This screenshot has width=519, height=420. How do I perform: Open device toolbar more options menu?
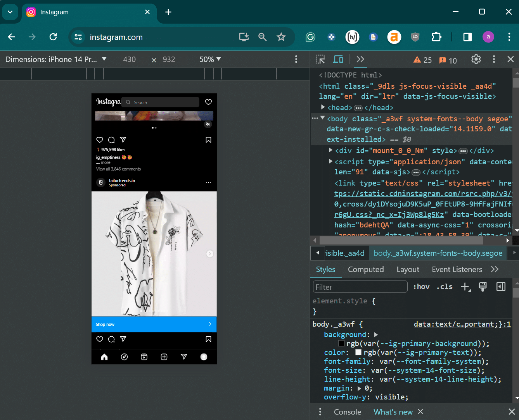296,59
